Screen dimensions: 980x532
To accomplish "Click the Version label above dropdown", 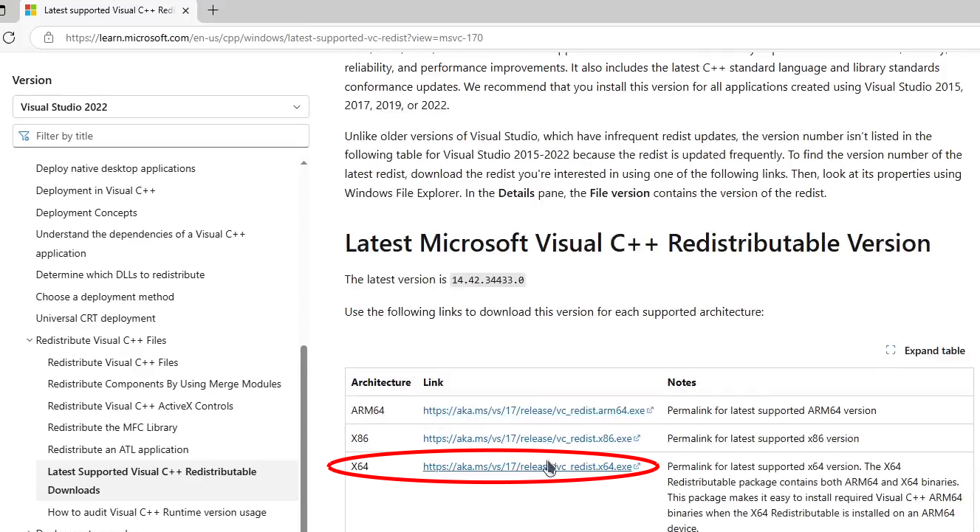I will [x=32, y=80].
